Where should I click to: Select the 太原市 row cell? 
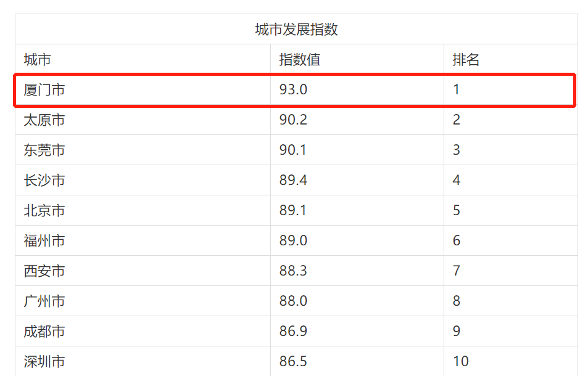click(x=44, y=120)
